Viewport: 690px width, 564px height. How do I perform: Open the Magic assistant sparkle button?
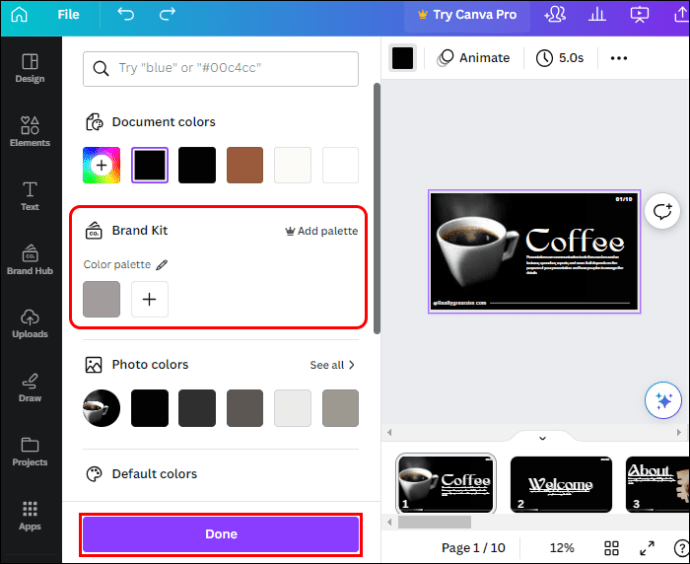(663, 400)
